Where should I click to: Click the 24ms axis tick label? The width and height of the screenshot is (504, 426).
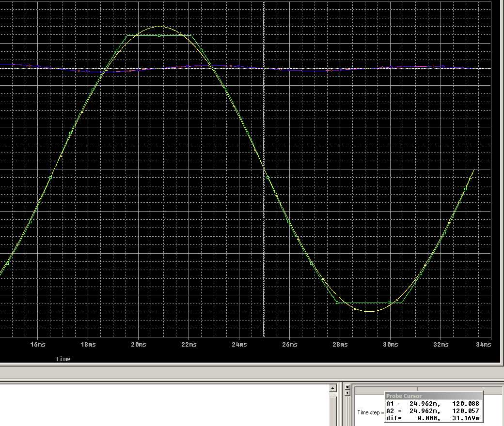239,345
